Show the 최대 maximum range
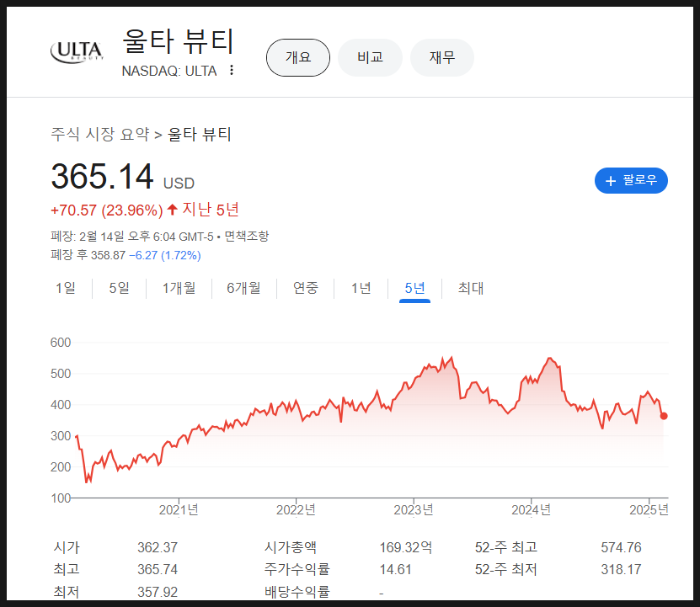The width and height of the screenshot is (700, 607). (x=471, y=288)
